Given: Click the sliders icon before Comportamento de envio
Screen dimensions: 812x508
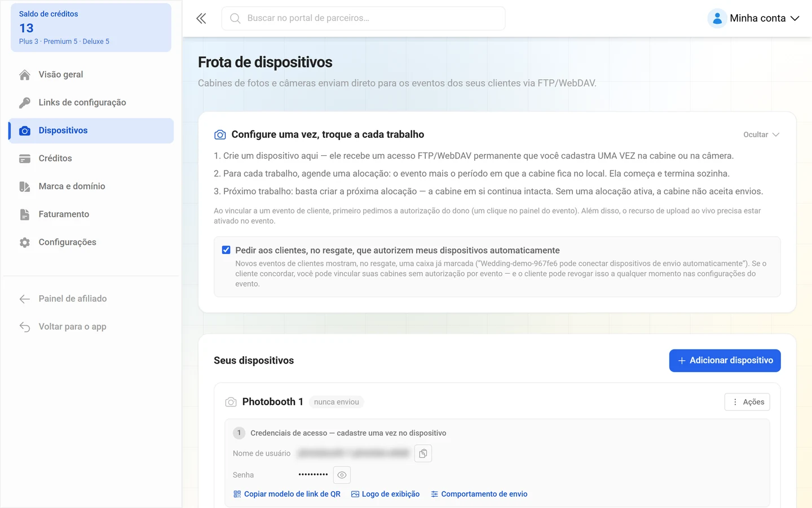Looking at the screenshot, I should (x=434, y=494).
